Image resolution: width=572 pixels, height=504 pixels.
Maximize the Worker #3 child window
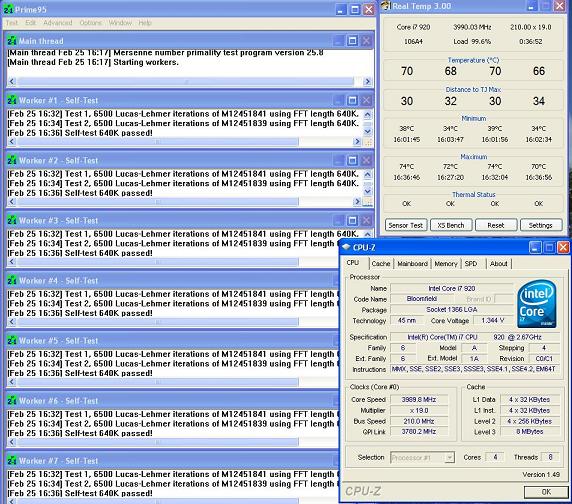click(x=352, y=221)
